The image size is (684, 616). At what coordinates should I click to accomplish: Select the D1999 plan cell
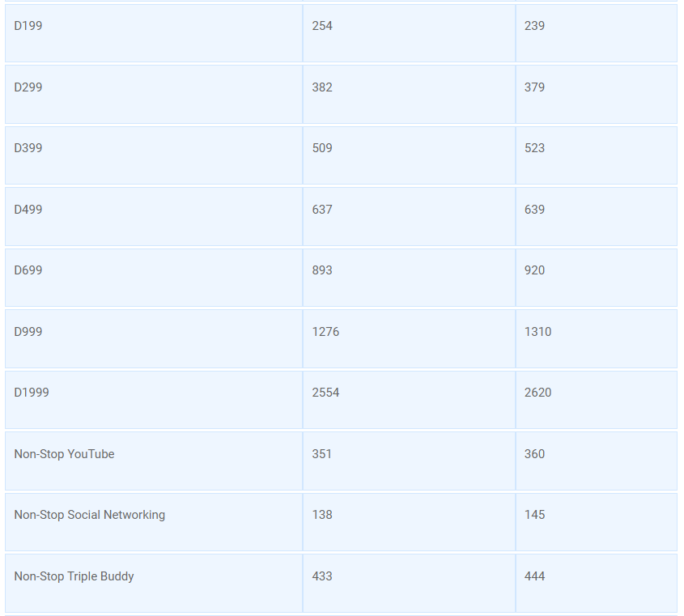(x=154, y=400)
